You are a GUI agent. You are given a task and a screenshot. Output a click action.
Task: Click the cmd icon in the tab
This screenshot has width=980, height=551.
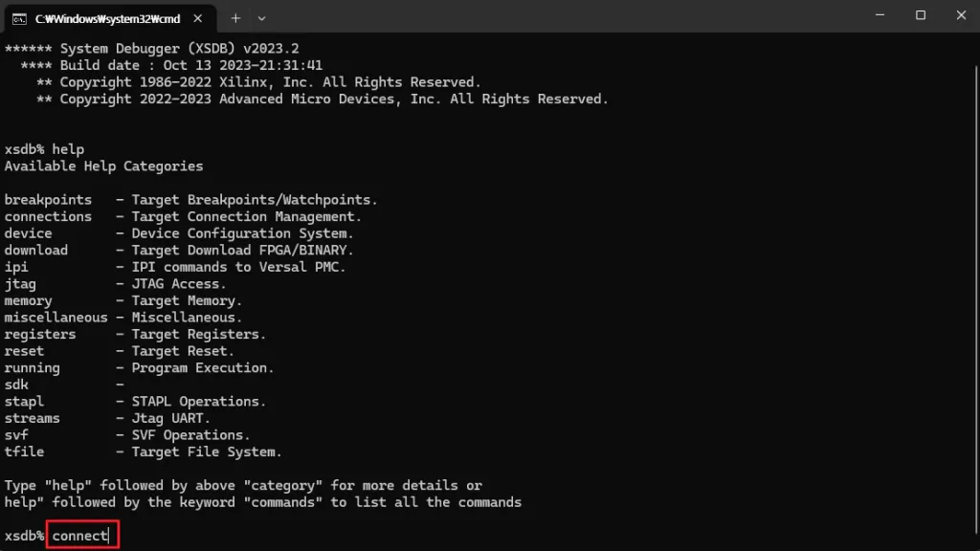pos(19,17)
